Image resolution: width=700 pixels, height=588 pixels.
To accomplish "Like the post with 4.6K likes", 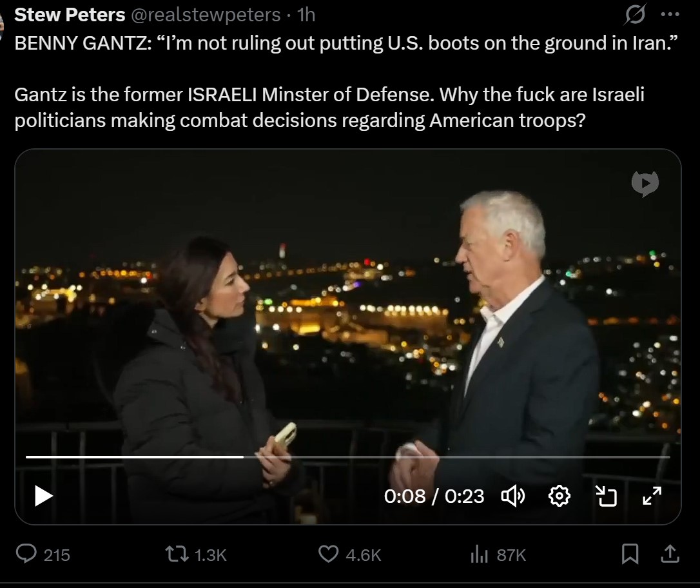I will coord(350,554).
